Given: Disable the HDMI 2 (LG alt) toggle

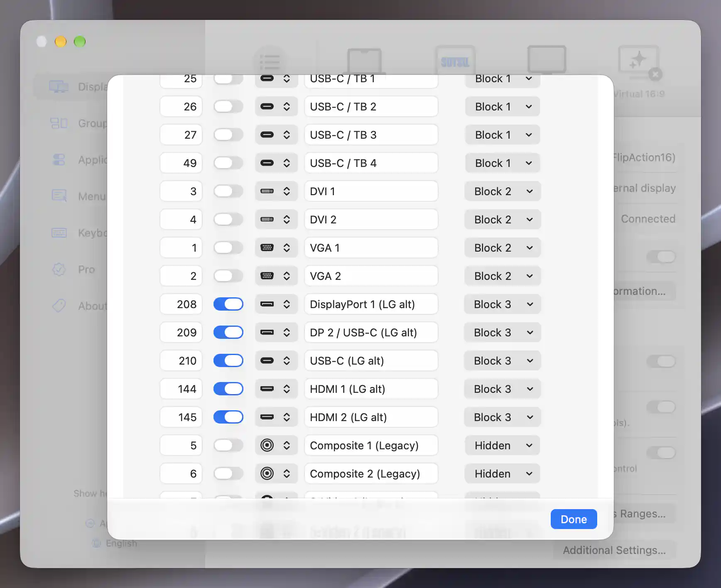Looking at the screenshot, I should pyautogui.click(x=228, y=417).
